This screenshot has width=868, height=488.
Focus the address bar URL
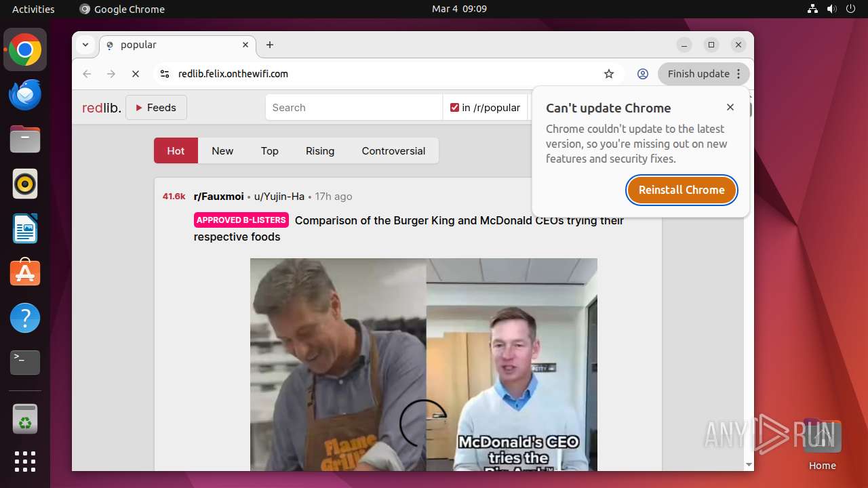click(x=233, y=74)
